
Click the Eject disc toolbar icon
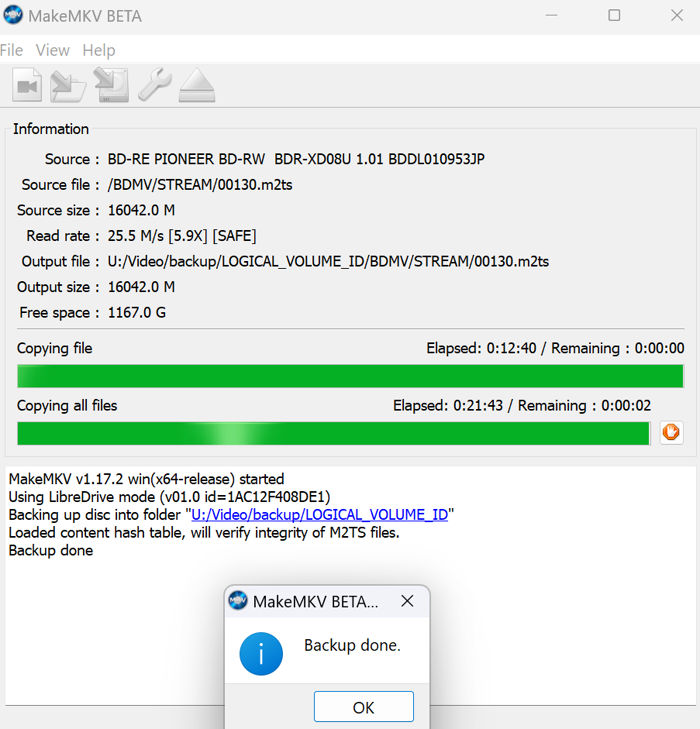click(x=197, y=85)
